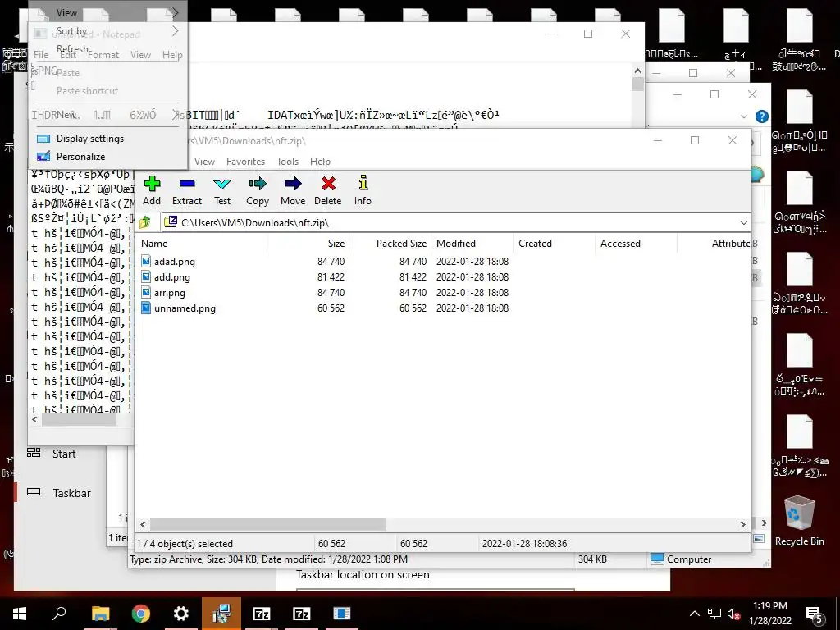The image size is (840, 630).
Task: Open the 7-Zip Help menu
Action: coord(320,162)
